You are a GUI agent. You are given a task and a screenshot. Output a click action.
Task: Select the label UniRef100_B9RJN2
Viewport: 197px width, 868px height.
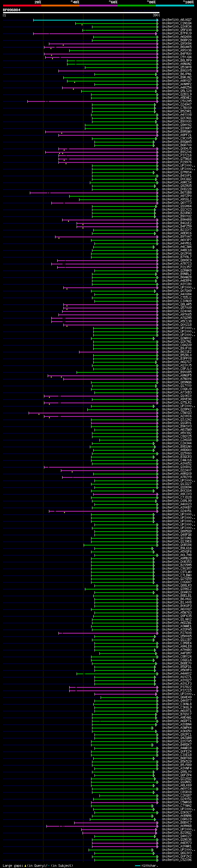coord(177,77)
